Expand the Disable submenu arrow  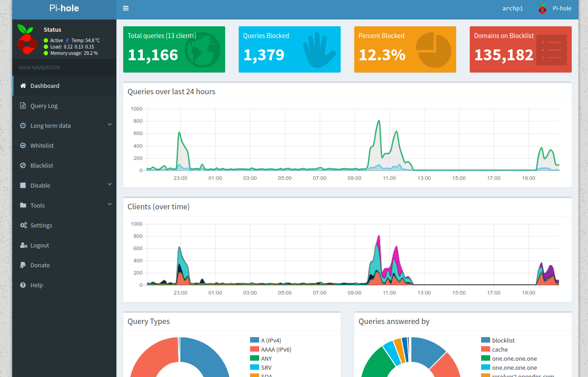pos(109,184)
